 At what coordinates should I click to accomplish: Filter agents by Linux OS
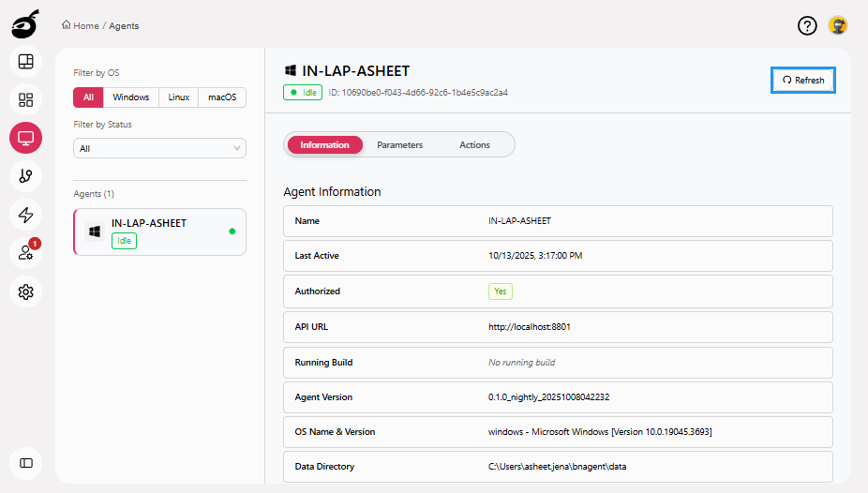point(179,97)
